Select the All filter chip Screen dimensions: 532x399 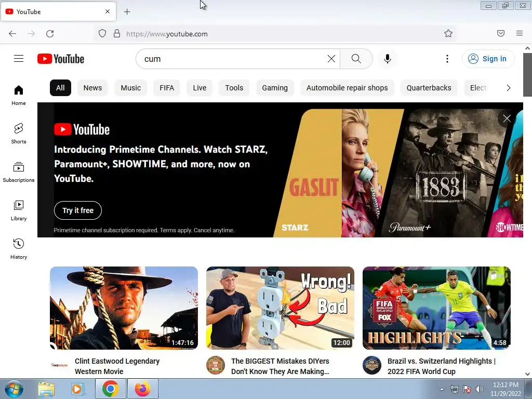[x=60, y=88]
